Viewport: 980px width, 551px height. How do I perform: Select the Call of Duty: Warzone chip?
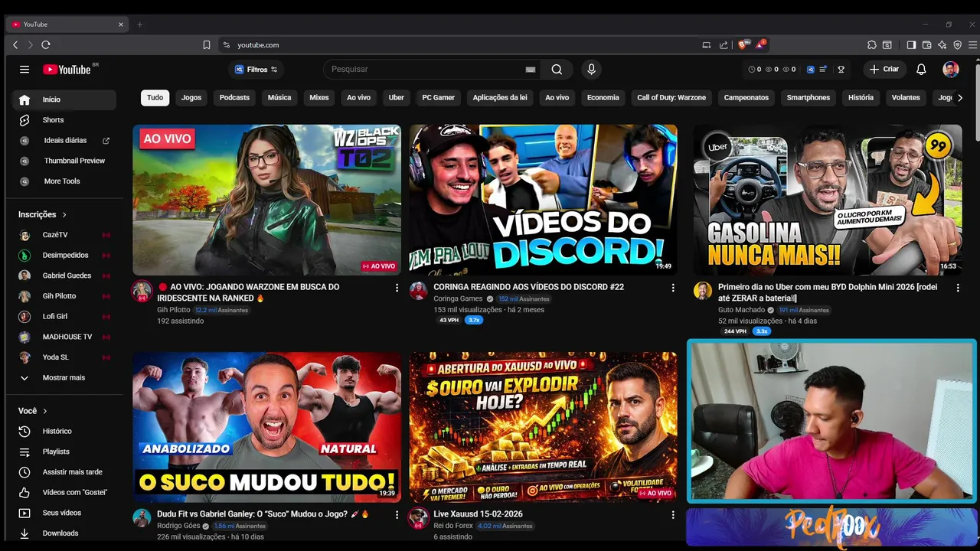(671, 98)
